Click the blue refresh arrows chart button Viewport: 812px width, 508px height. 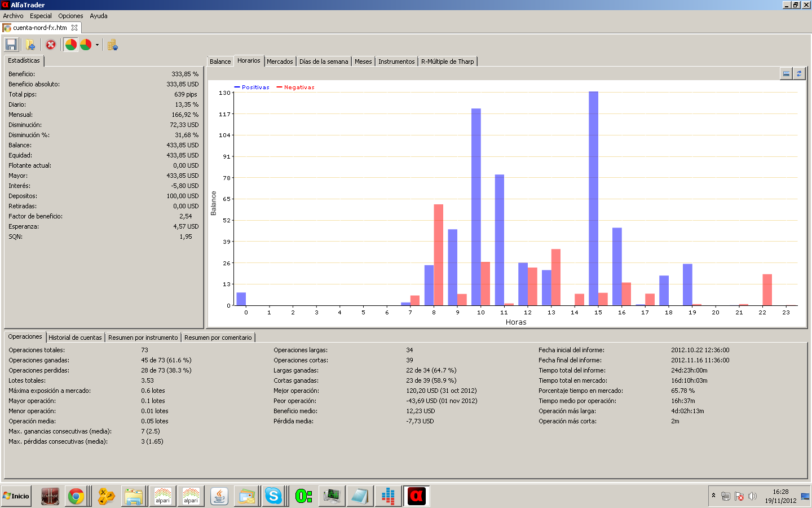[x=799, y=74]
